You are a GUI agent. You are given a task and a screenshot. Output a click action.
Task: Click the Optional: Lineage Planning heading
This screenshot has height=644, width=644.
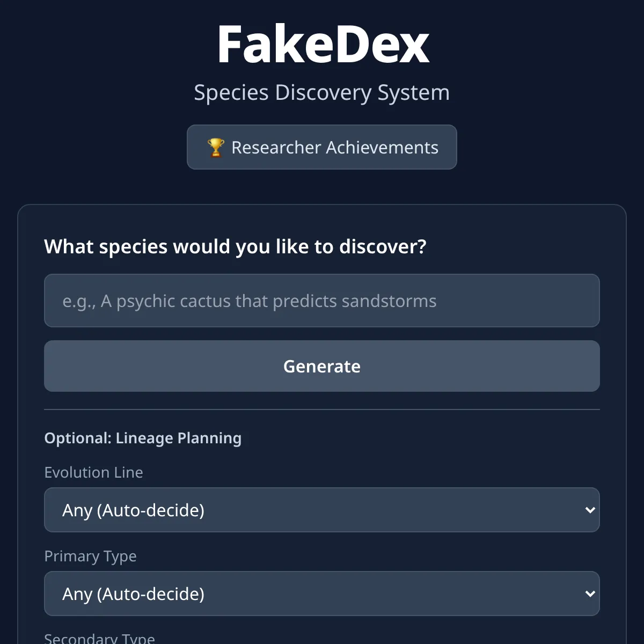point(143,438)
